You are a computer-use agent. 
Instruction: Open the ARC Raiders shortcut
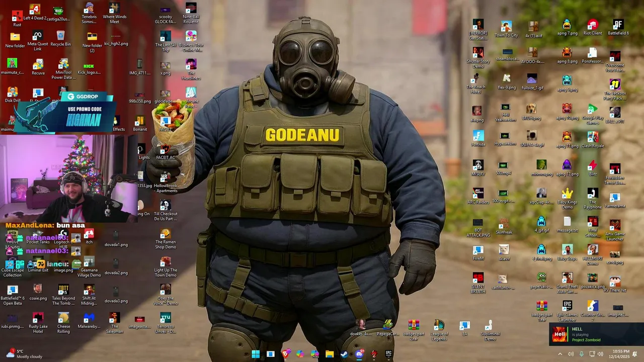tap(478, 197)
